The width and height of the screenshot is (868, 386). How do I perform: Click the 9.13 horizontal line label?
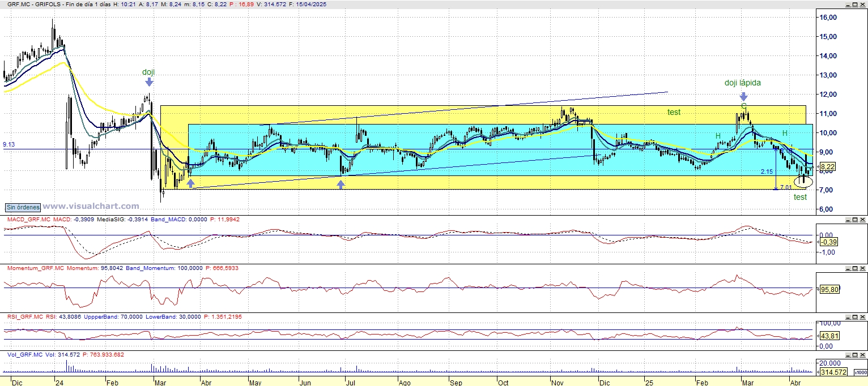pyautogui.click(x=8, y=145)
